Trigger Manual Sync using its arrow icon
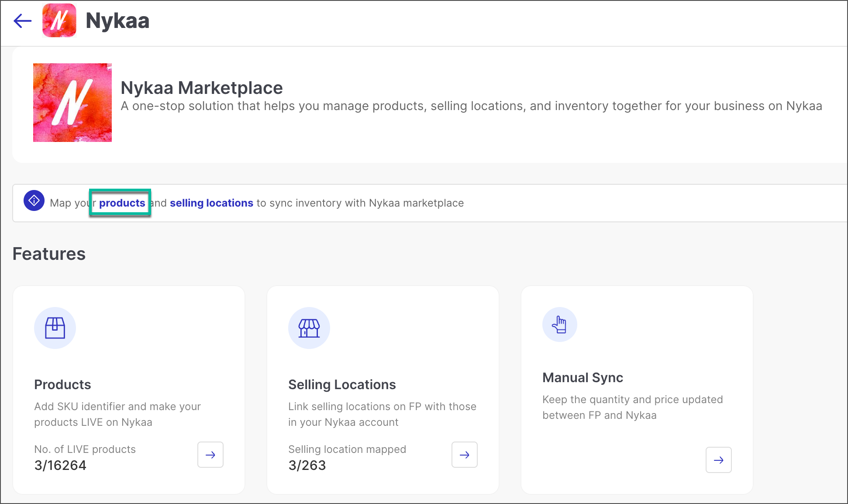Screen dimensions: 848x504 pyautogui.click(x=719, y=460)
